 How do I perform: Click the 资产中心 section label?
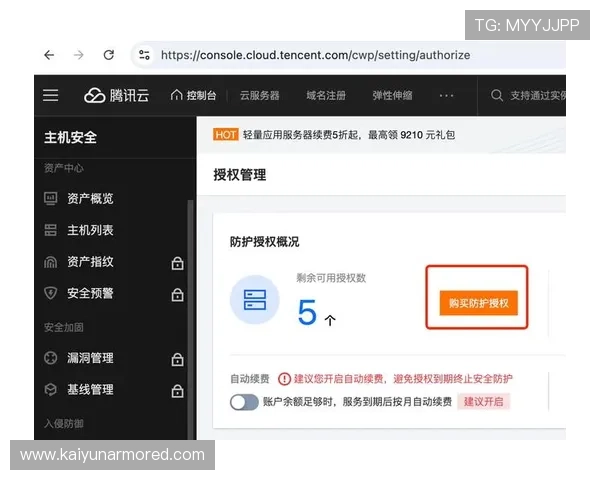[64, 168]
